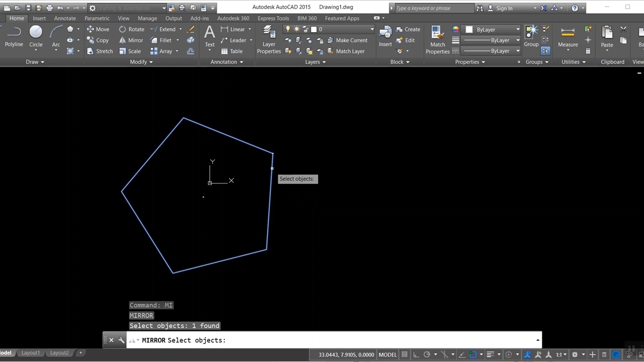This screenshot has width=644, height=362.
Task: Activate the Mirror tool in Modify
Action: [130, 40]
